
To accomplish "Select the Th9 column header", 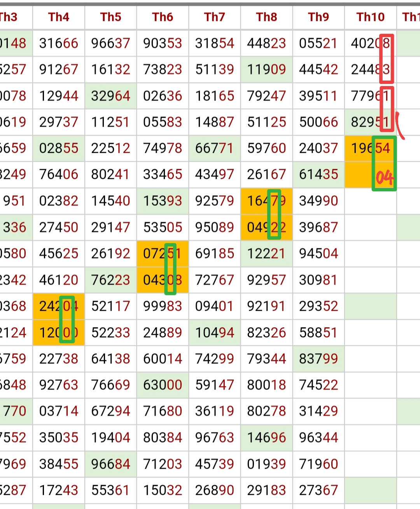I will tap(318, 17).
